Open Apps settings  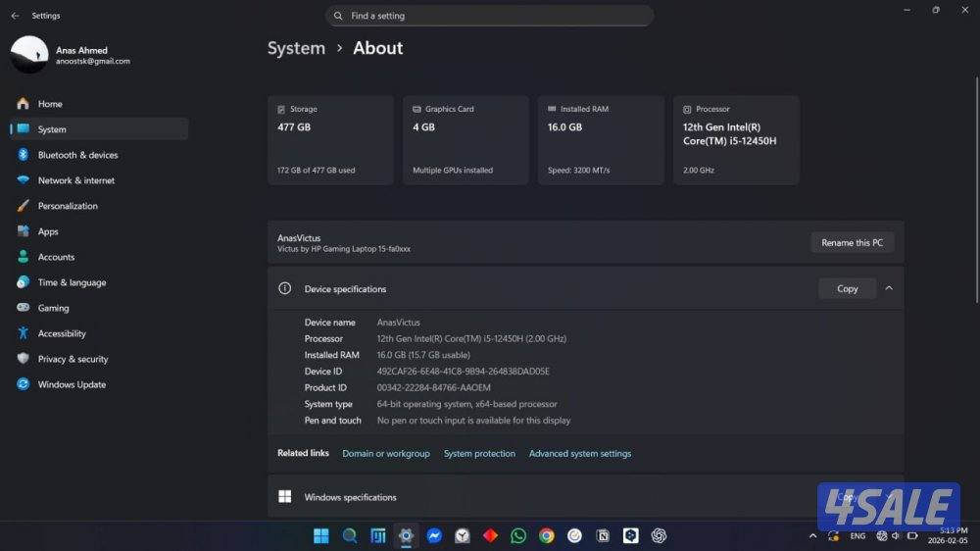(x=100, y=231)
